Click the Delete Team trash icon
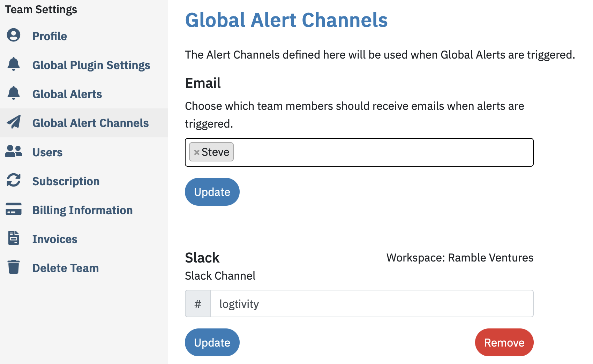593x364 pixels. point(14,267)
